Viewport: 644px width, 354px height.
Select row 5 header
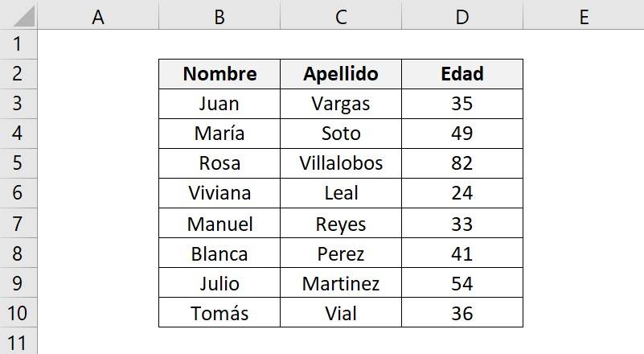[x=18, y=163]
